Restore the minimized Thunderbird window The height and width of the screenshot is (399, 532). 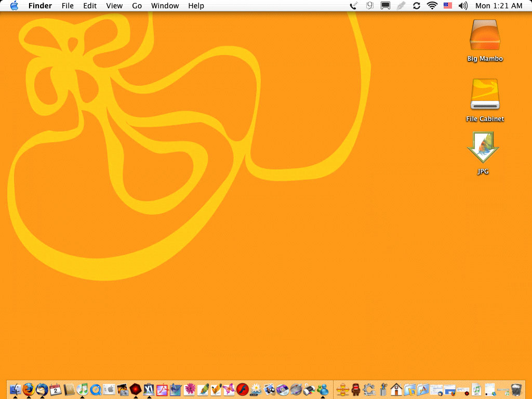[x=436, y=390]
